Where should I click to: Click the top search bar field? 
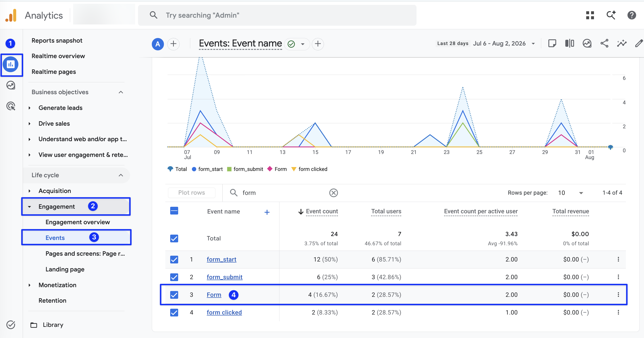(277, 15)
